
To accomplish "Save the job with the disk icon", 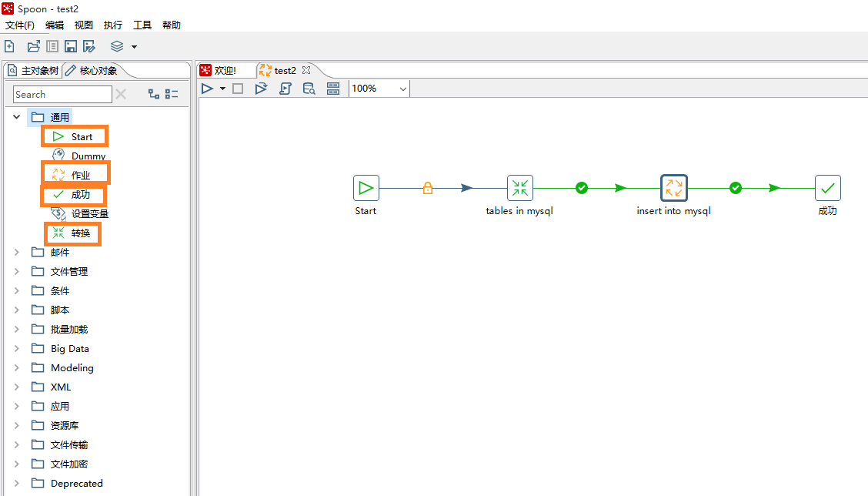I will tap(71, 46).
